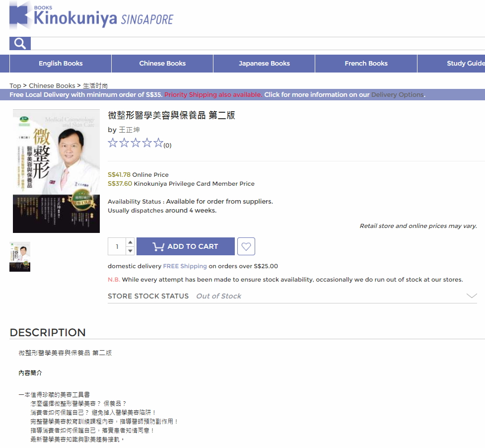Image resolution: width=485 pixels, height=448 pixels.
Task: Open the Study Guide menu
Action: 452,64
